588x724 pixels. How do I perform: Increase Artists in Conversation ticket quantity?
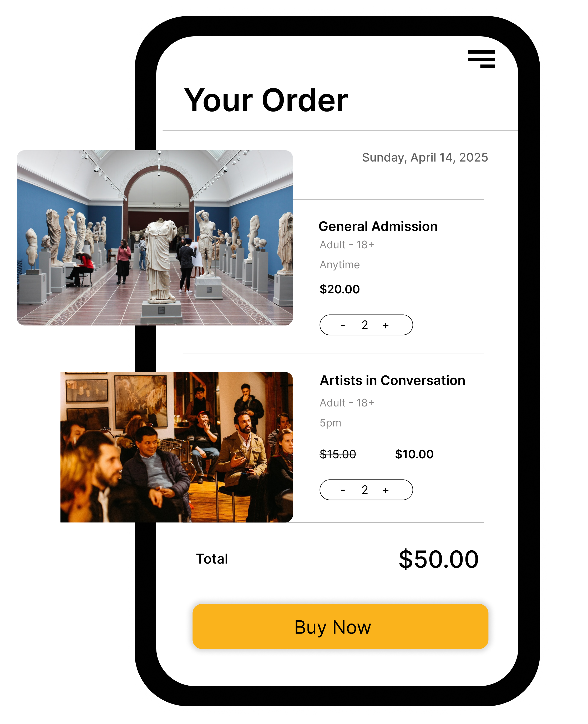(x=386, y=490)
